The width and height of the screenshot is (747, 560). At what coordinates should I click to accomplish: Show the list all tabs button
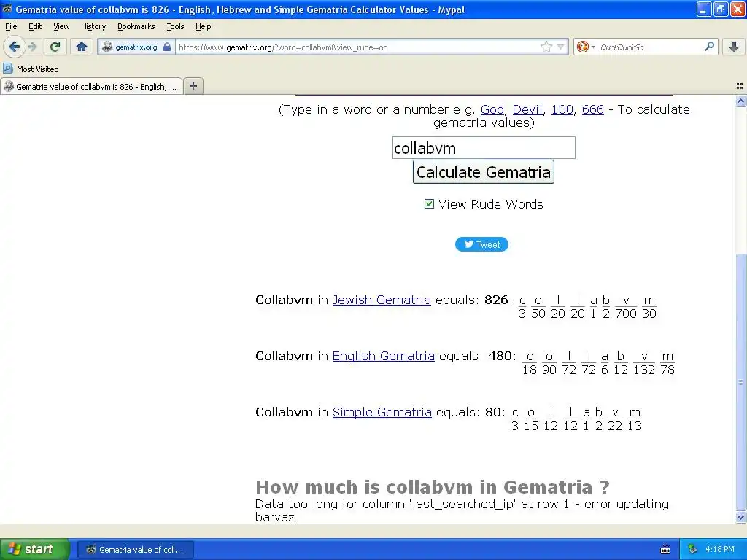click(x=740, y=86)
